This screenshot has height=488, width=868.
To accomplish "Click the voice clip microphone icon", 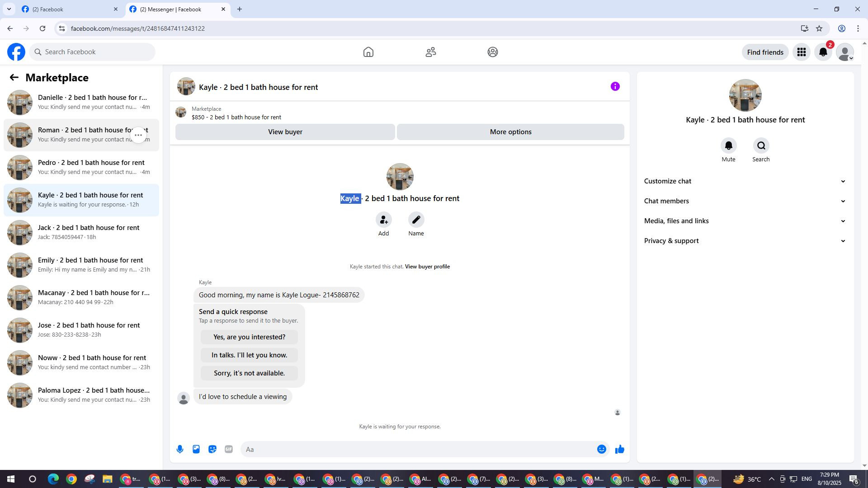I will tap(180, 449).
